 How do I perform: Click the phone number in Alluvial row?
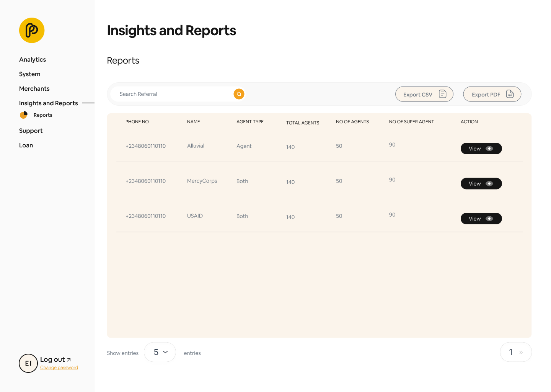coord(146,146)
